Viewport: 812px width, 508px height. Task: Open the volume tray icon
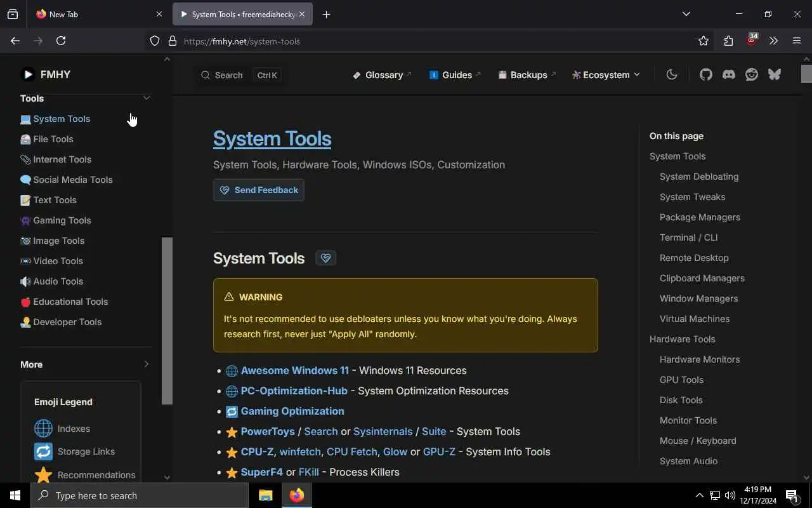click(x=730, y=495)
